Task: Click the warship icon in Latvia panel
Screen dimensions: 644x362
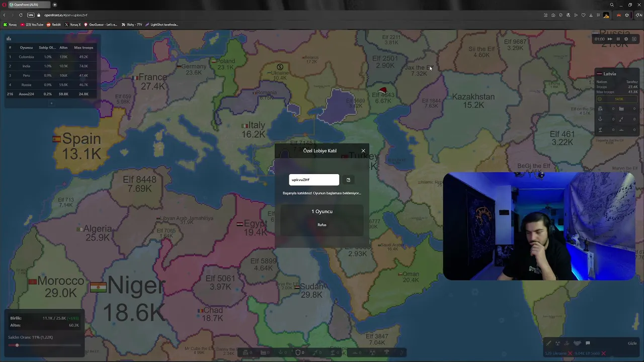Action: [x=621, y=130]
